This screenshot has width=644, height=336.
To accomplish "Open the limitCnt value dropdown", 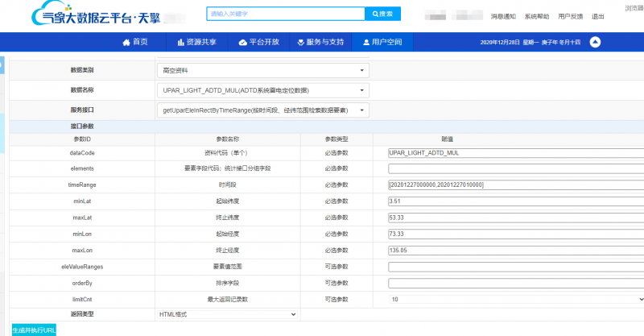I will click(x=515, y=299).
